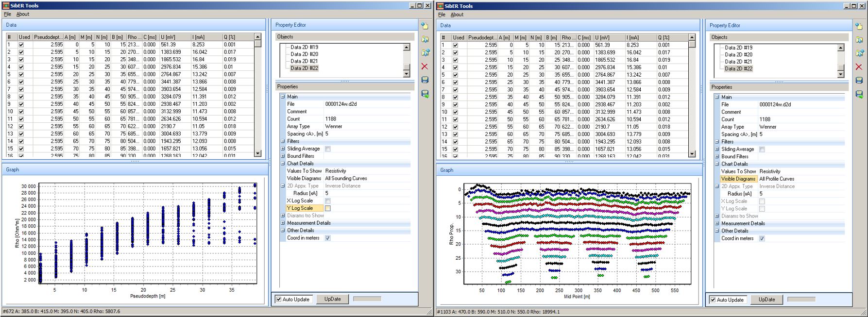This screenshot has height=317, width=868.
Task: Open About menu in right window
Action: coord(457,15)
